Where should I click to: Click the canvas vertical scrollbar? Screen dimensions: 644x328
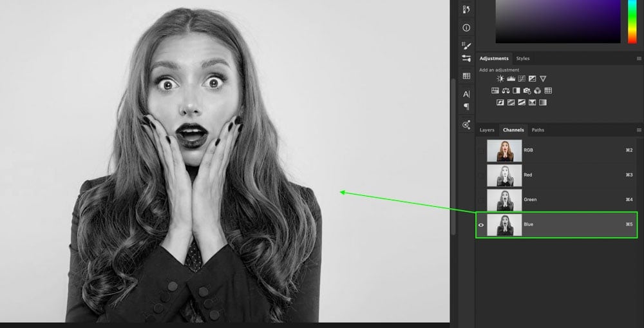tap(453, 156)
